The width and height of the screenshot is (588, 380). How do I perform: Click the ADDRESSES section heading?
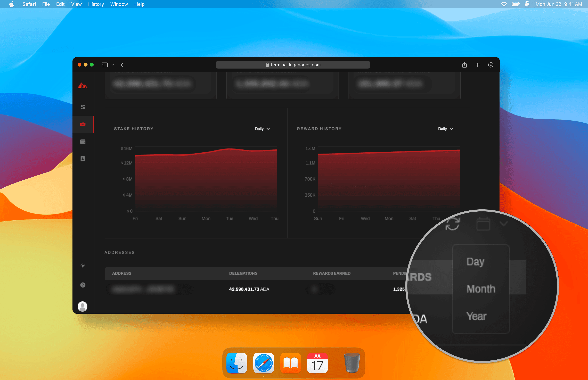[119, 252]
